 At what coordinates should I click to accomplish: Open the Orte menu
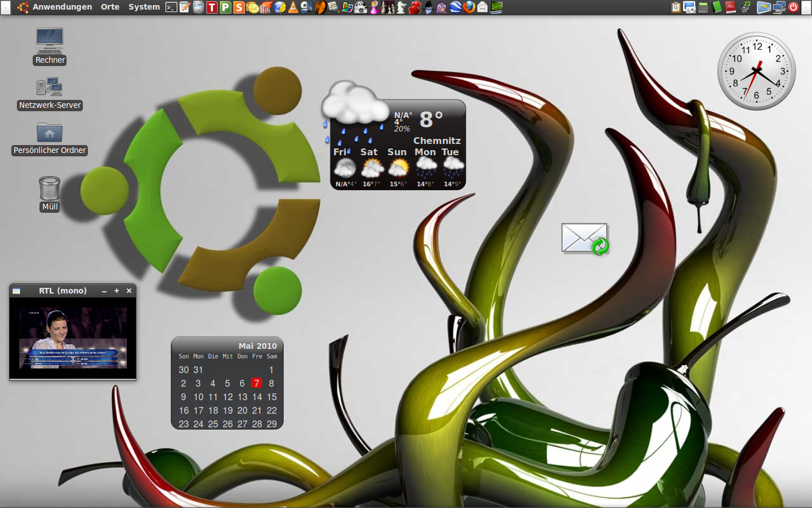click(110, 7)
